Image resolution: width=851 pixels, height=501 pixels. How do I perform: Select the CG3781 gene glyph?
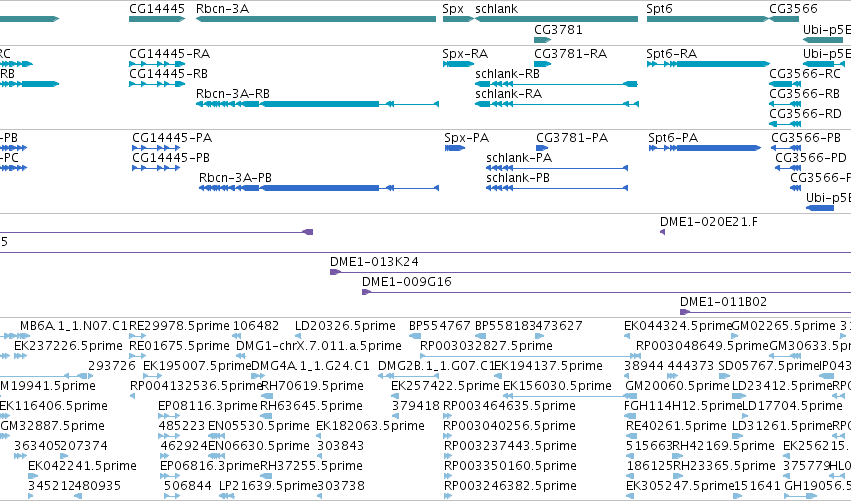542,40
